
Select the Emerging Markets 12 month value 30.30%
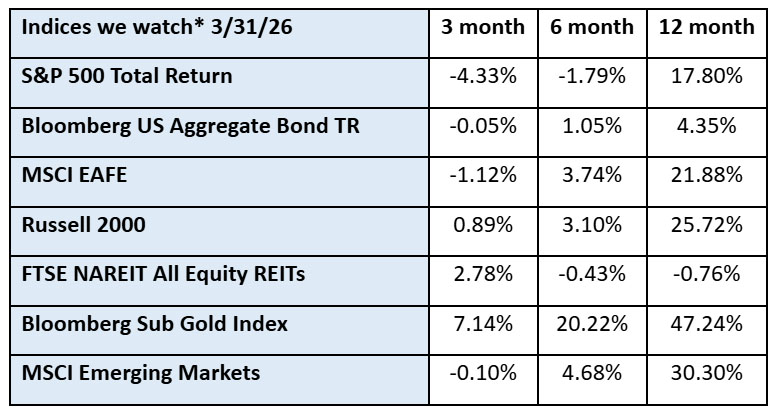point(706,373)
